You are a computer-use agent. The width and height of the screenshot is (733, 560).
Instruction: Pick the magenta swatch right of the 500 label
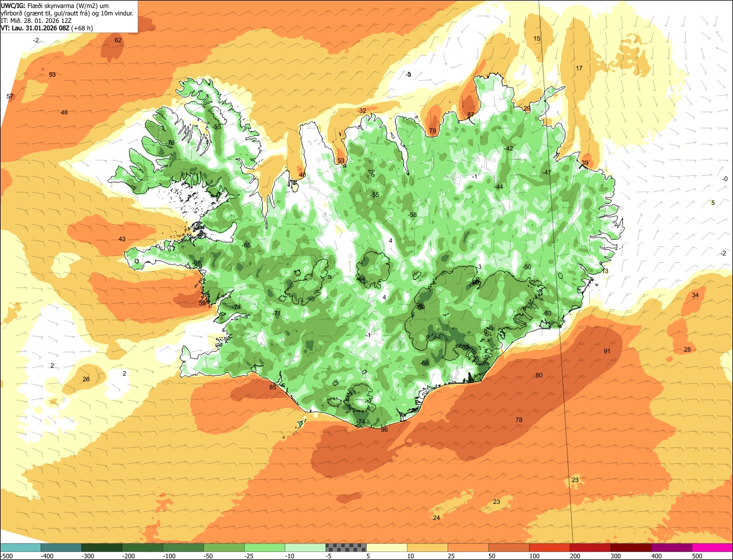coord(712,547)
